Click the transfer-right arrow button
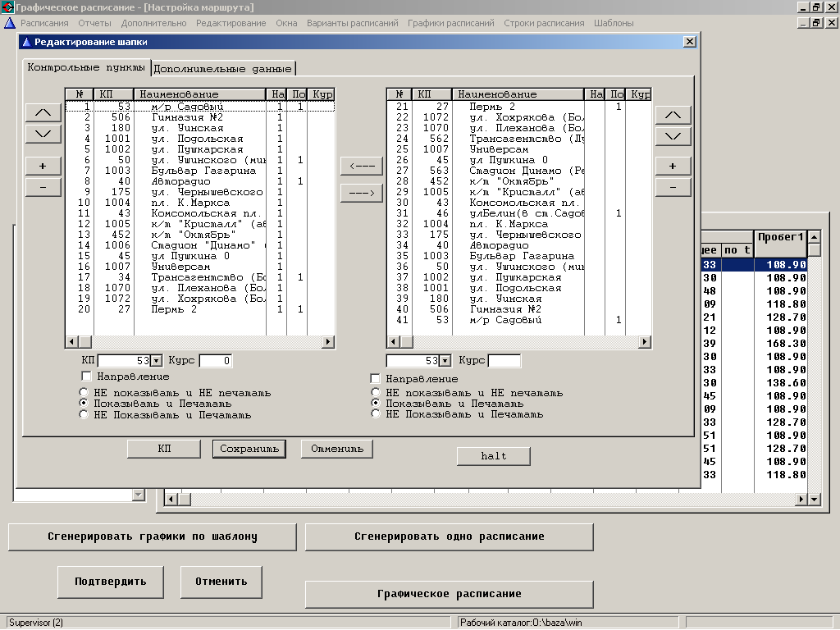This screenshot has width=840, height=630. click(362, 194)
